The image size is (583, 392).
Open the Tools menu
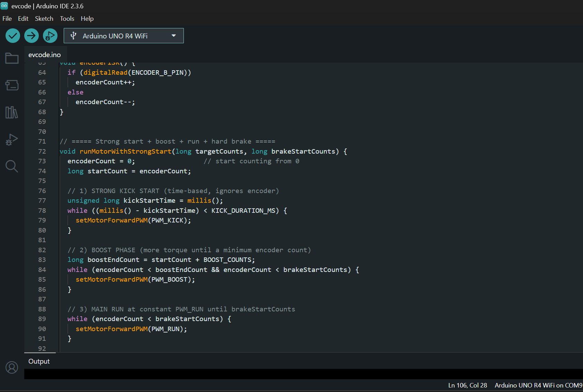(x=67, y=19)
